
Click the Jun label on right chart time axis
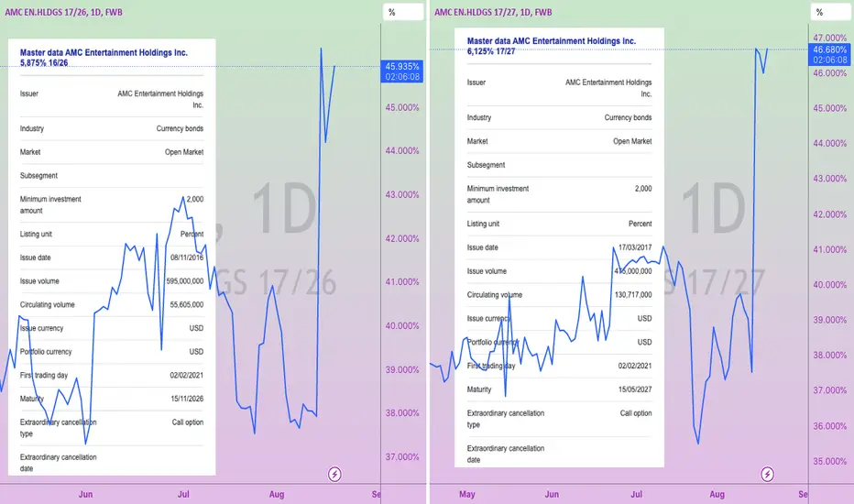pos(552,494)
